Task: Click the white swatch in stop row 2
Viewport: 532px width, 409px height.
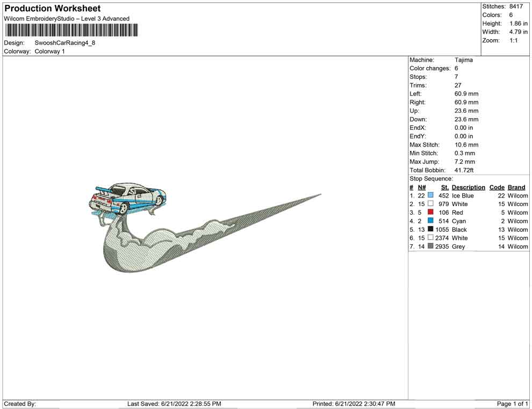Action: point(430,203)
